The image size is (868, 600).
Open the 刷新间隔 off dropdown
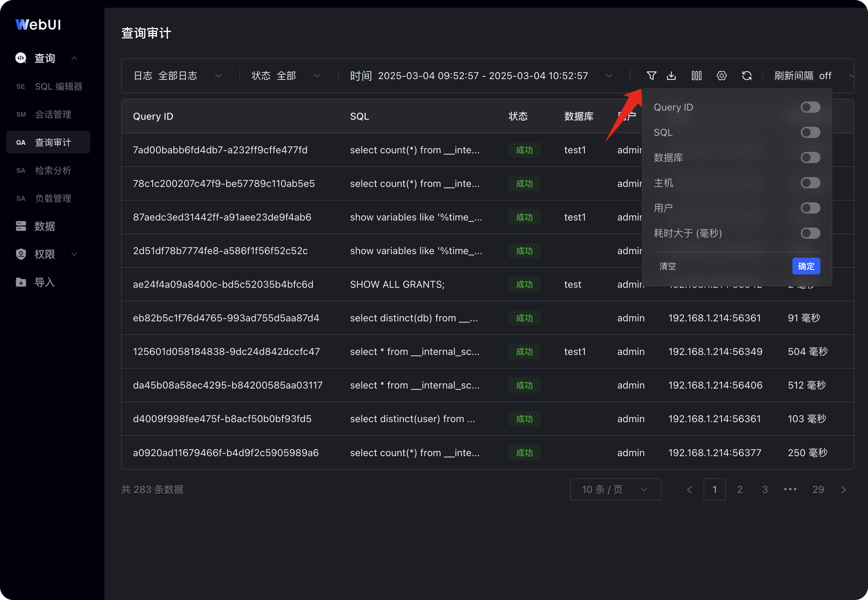point(813,76)
